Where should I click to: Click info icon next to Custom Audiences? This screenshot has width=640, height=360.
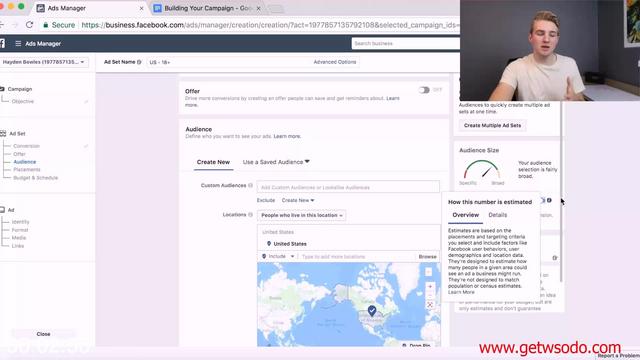coord(251,185)
